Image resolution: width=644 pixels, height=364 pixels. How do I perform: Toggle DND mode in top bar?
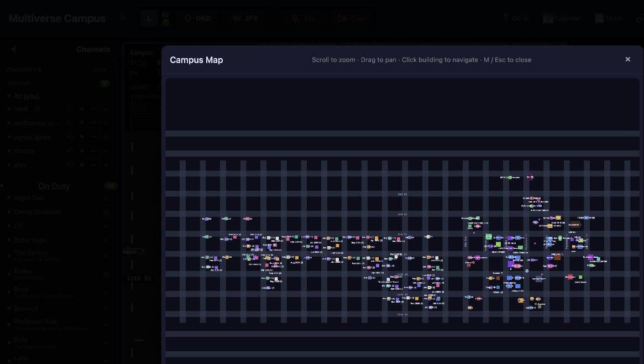[197, 18]
